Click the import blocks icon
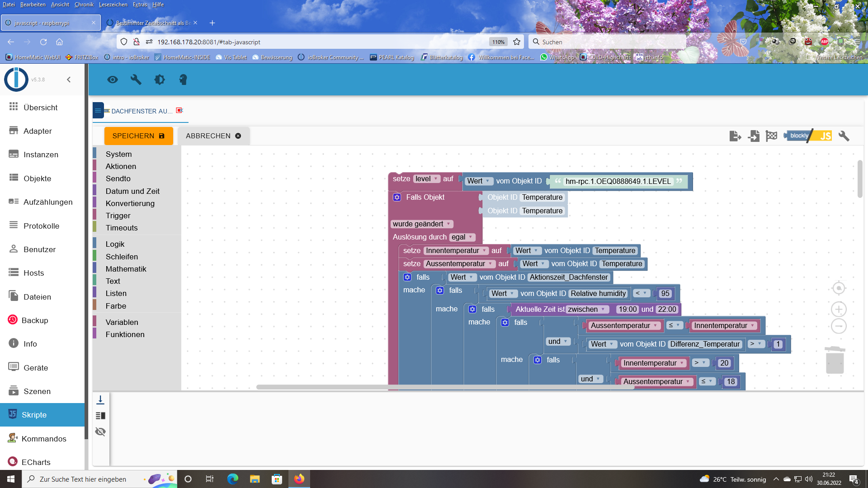The image size is (868, 488). [x=754, y=136]
